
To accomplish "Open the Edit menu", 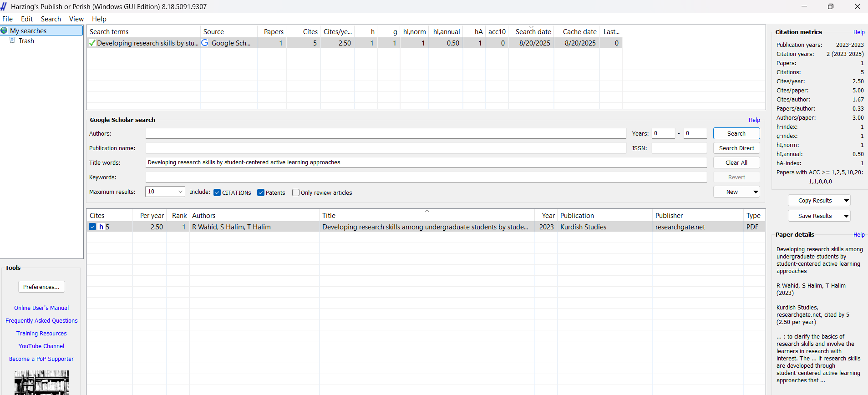I will coord(26,19).
